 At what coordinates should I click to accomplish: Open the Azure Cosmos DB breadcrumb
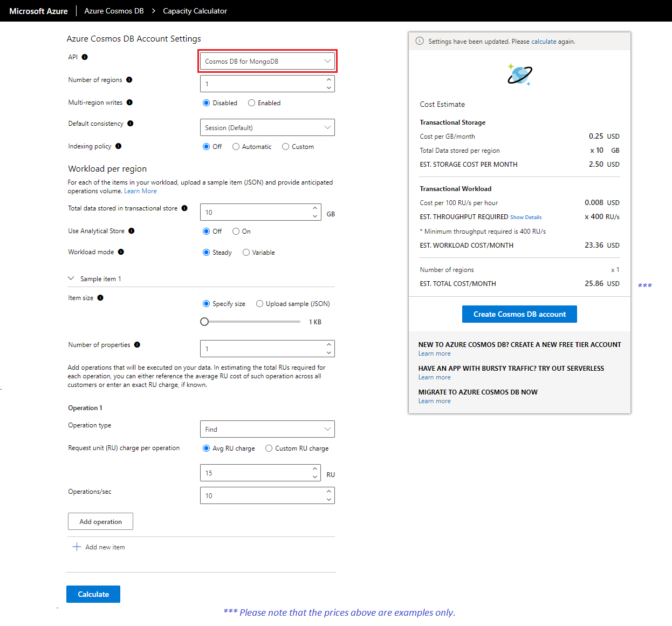click(113, 10)
